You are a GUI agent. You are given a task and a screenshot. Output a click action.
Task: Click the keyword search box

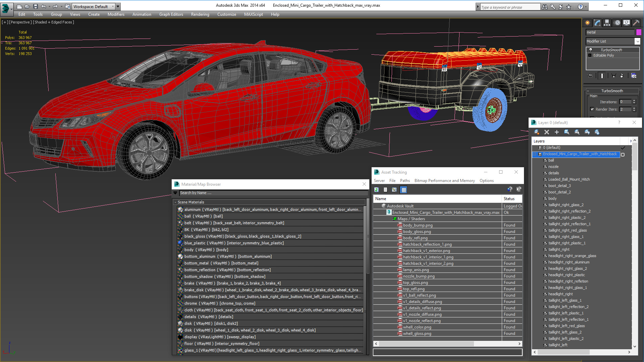[510, 7]
